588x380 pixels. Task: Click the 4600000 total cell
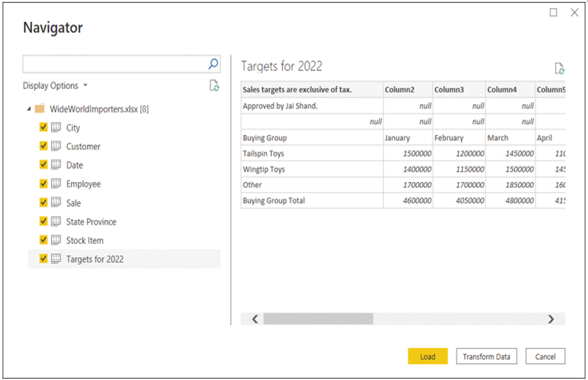pos(407,200)
